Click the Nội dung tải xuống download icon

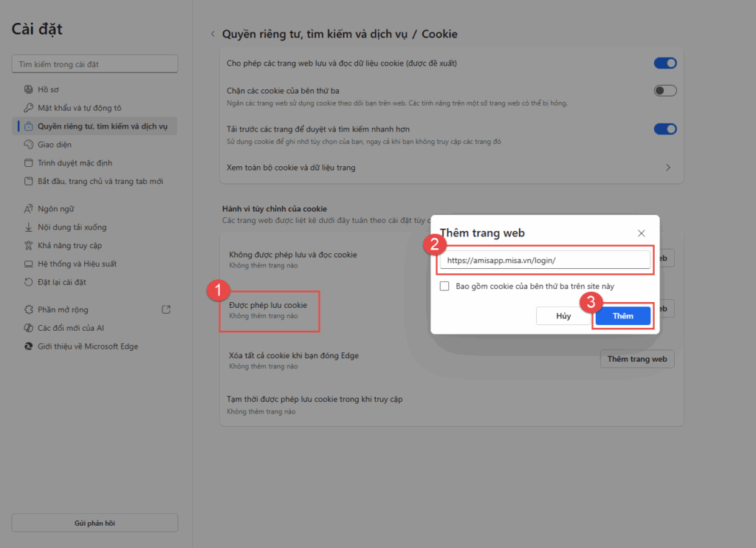click(x=28, y=227)
